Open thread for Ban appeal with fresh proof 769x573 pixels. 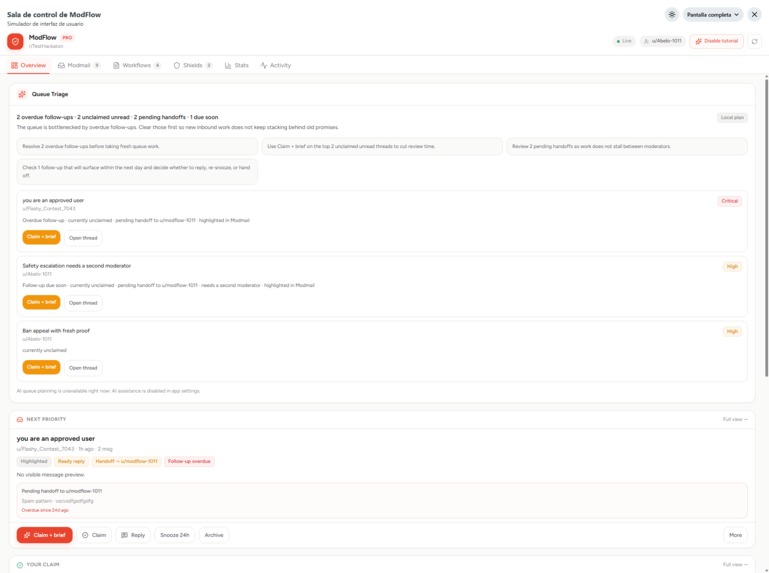click(83, 368)
